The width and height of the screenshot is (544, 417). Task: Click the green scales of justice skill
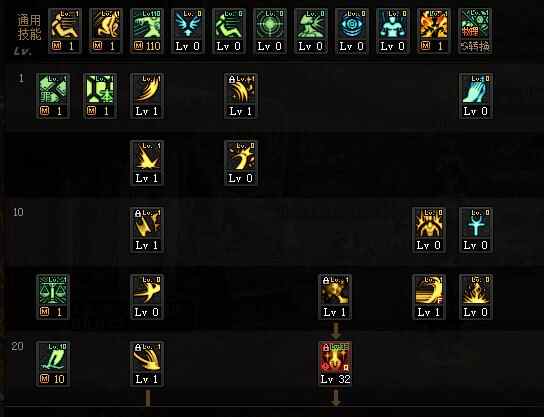pos(53,297)
